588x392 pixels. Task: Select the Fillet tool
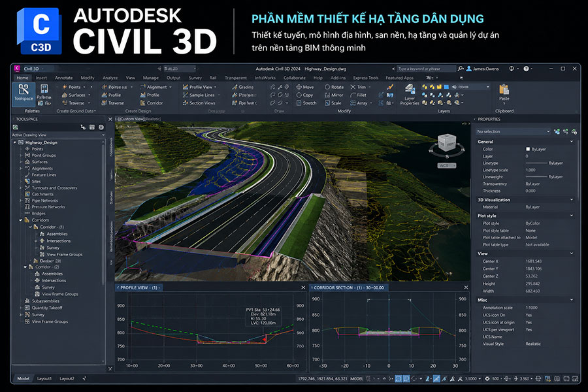coord(358,95)
